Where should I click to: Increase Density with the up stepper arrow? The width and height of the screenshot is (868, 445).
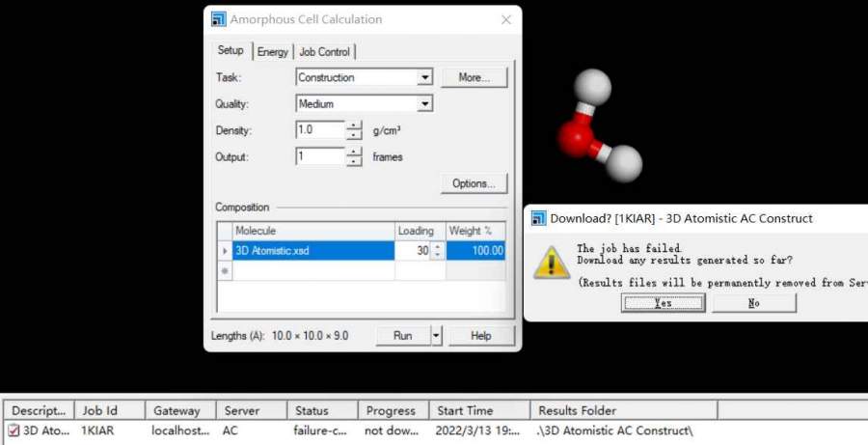(354, 125)
